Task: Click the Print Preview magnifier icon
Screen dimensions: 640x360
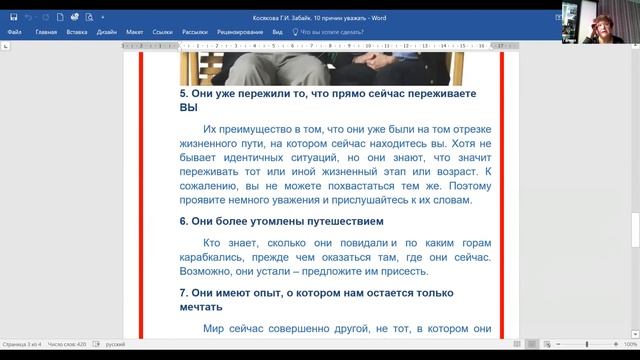Action: (x=89, y=17)
